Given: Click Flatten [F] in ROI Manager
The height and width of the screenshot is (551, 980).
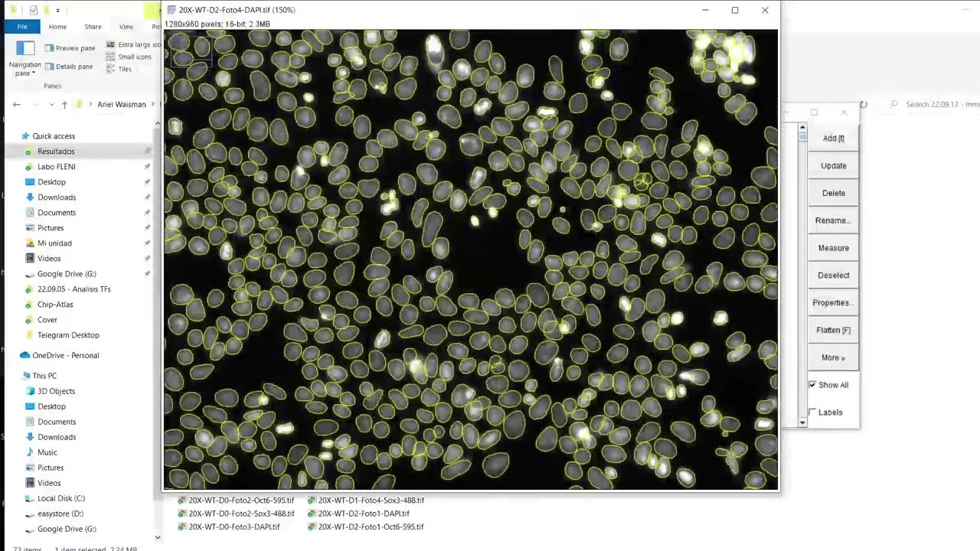Looking at the screenshot, I should click(x=833, y=331).
